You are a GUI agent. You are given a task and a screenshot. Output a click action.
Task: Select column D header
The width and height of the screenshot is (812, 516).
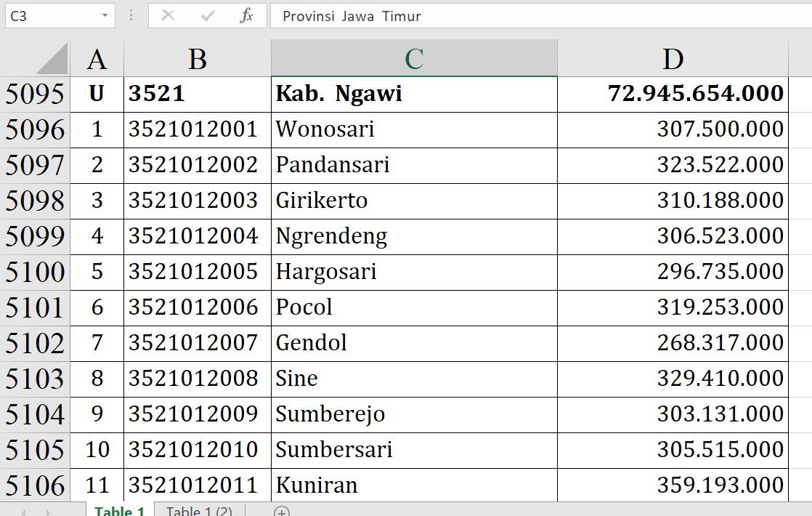click(673, 59)
